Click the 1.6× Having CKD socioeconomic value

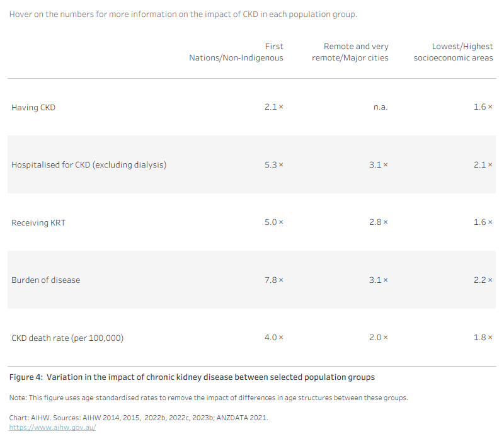pos(483,106)
